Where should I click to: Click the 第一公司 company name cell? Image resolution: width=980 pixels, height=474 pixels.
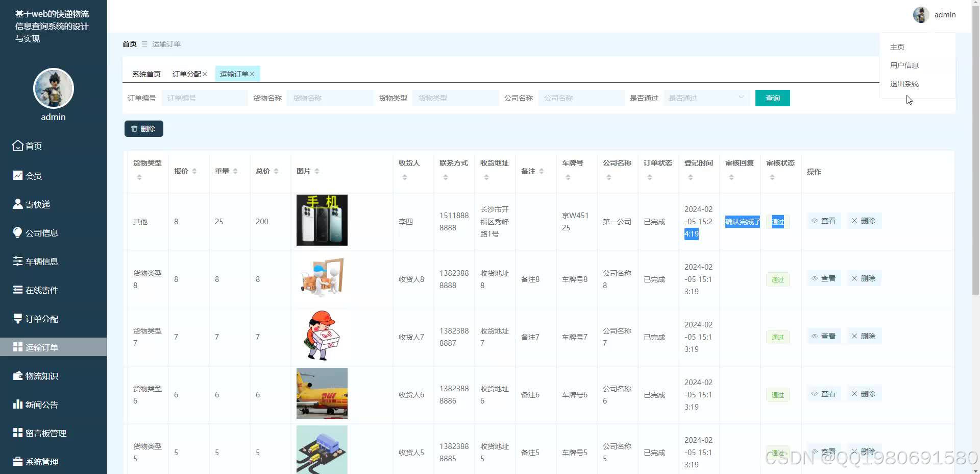tap(617, 222)
